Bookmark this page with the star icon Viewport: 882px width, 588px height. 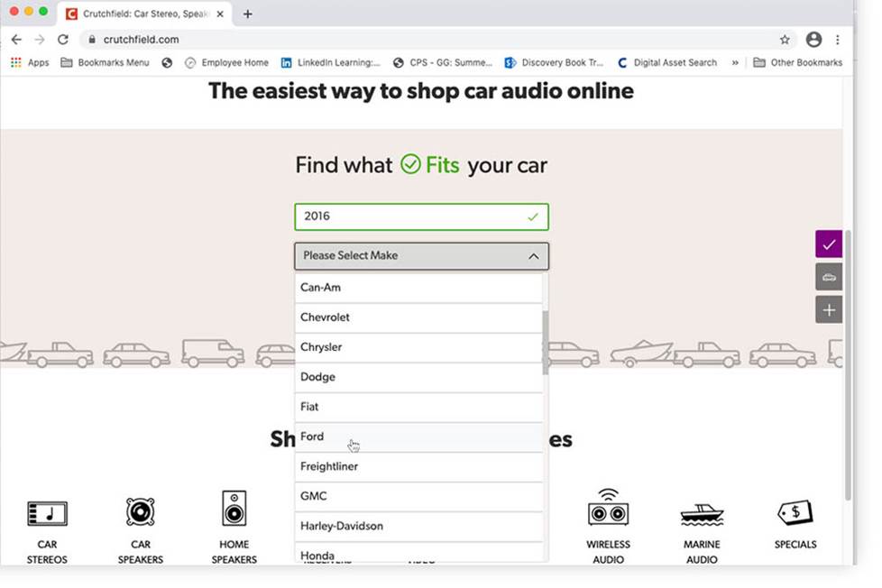click(x=785, y=40)
